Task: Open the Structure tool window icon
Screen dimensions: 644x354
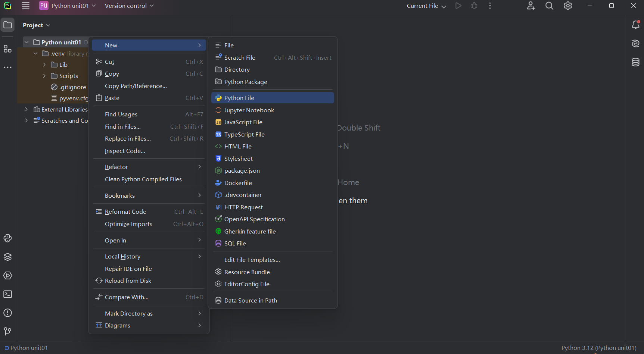Action: tap(7, 49)
